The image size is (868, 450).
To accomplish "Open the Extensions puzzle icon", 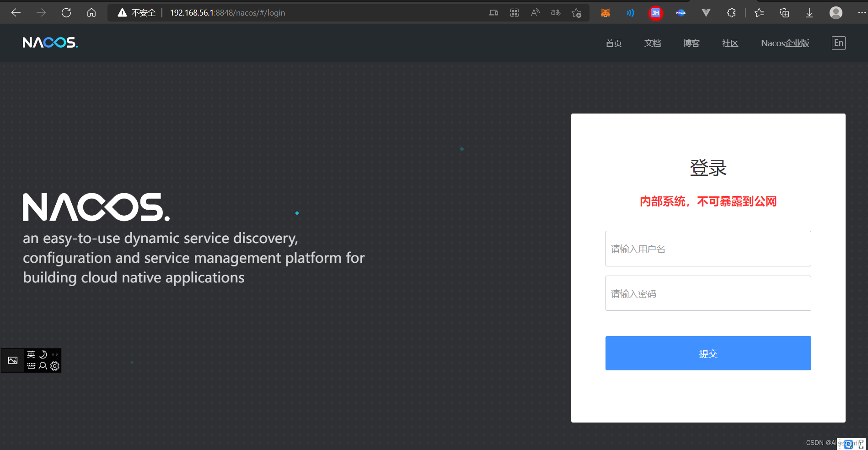I will (x=731, y=13).
